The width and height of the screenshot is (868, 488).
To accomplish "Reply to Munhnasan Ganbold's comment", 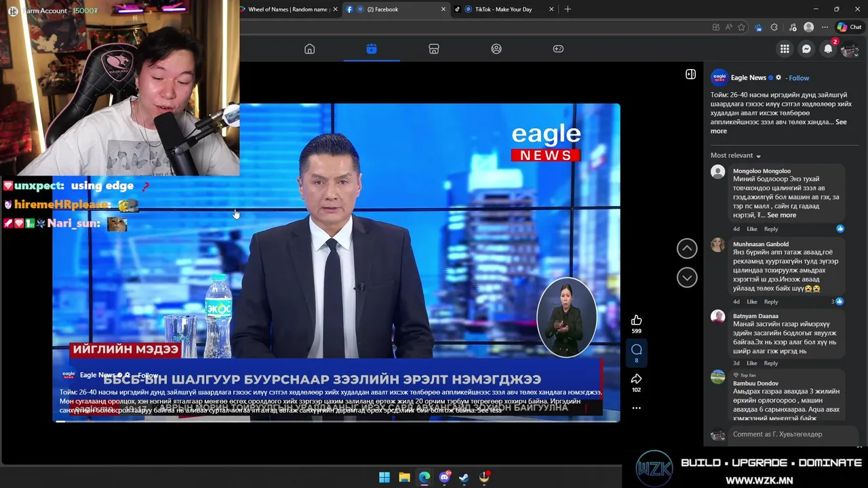I will click(x=771, y=302).
